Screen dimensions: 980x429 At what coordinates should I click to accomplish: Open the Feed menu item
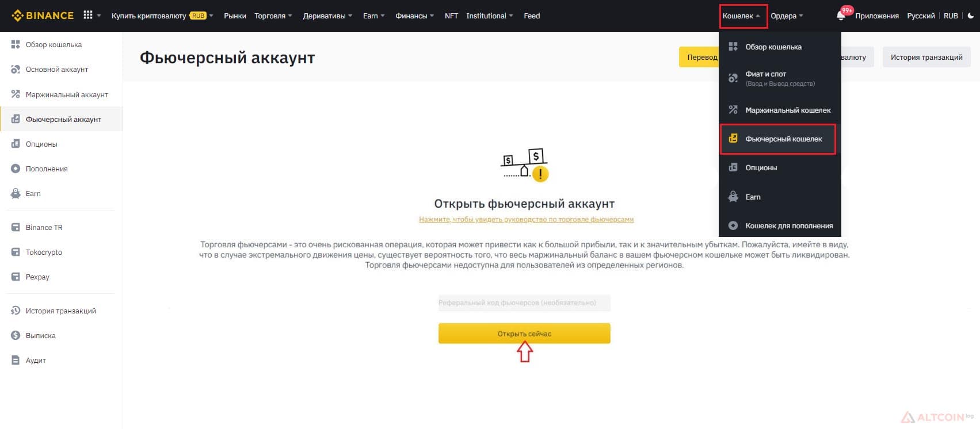(x=532, y=16)
